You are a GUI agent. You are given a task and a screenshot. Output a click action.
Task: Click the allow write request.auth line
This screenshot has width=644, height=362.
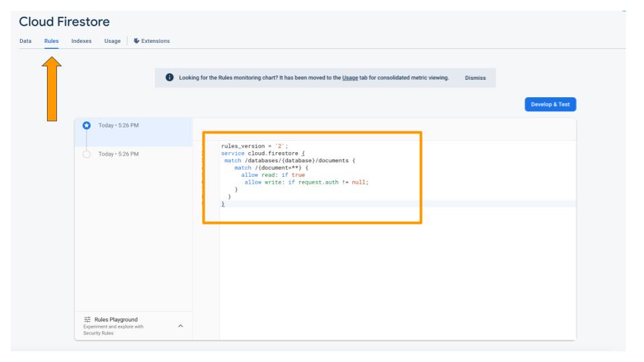click(x=307, y=182)
